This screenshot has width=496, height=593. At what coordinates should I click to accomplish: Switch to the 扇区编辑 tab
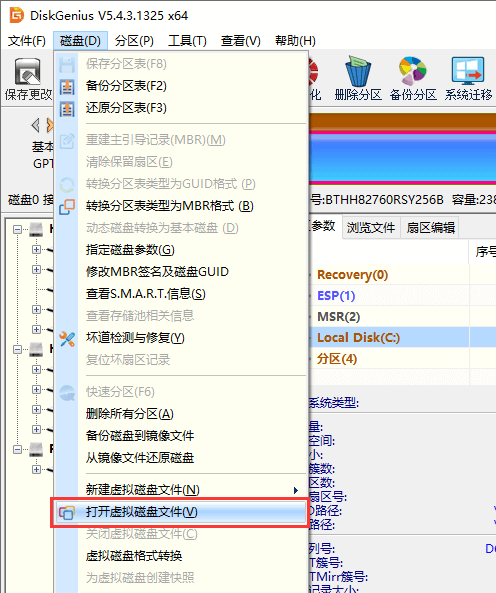(x=430, y=227)
